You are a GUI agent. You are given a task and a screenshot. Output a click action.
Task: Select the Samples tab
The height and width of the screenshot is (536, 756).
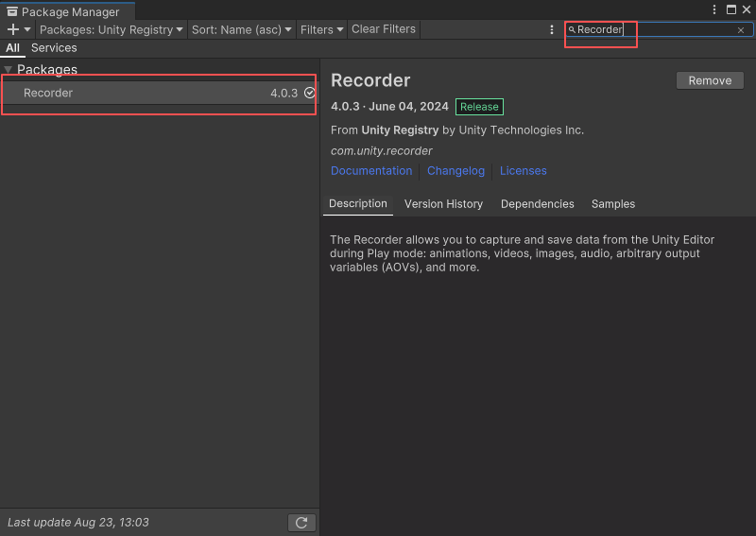coord(612,204)
